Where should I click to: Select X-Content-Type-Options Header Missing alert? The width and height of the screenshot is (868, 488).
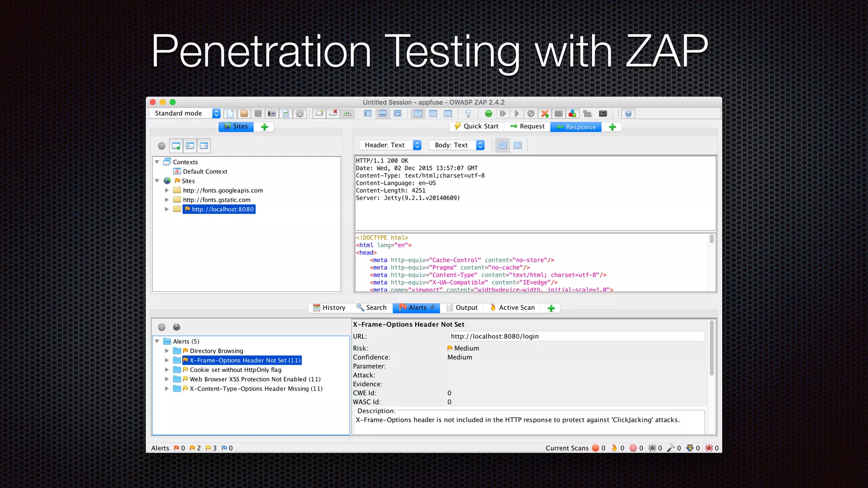(x=253, y=388)
